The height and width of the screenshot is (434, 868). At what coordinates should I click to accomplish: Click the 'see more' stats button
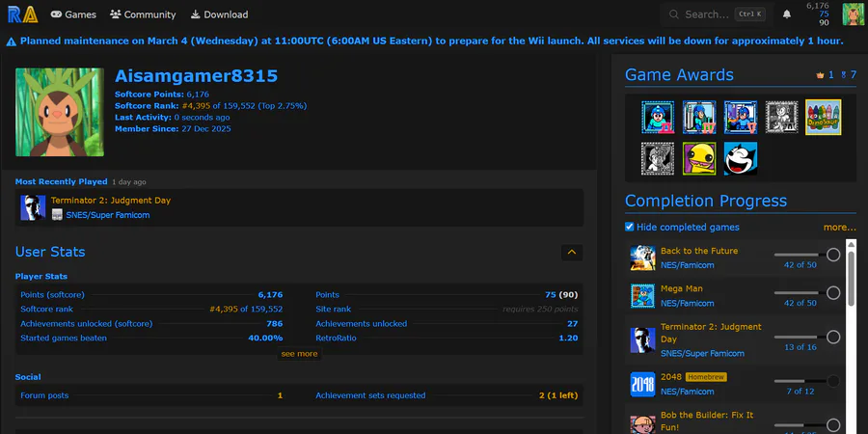click(300, 354)
